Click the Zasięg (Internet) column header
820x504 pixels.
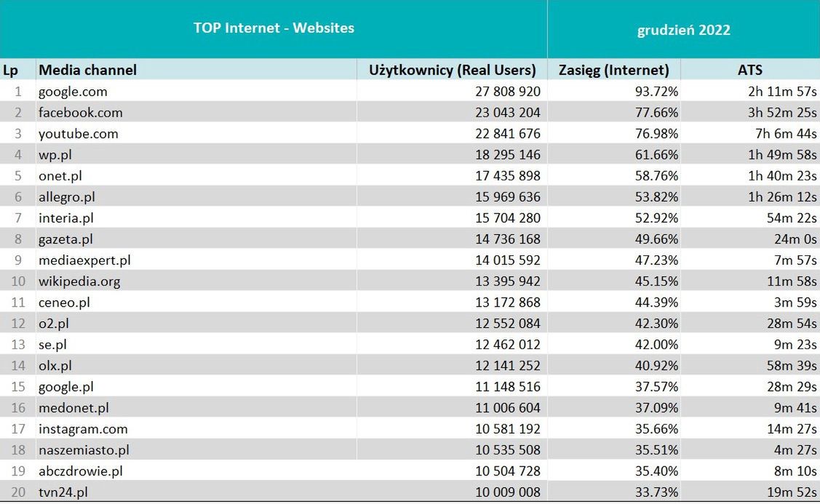click(x=613, y=70)
